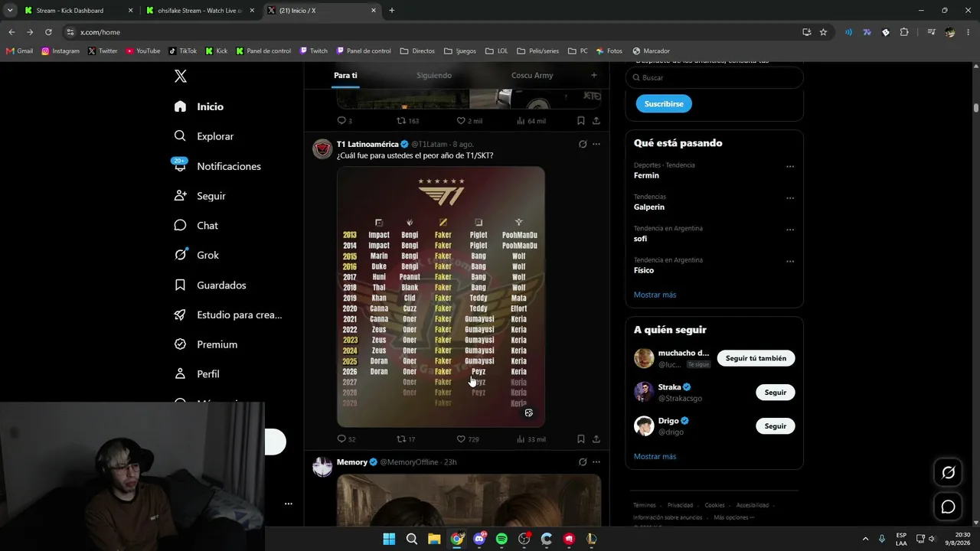
Task: Reload the page with the refresh button
Action: pyautogui.click(x=48, y=32)
